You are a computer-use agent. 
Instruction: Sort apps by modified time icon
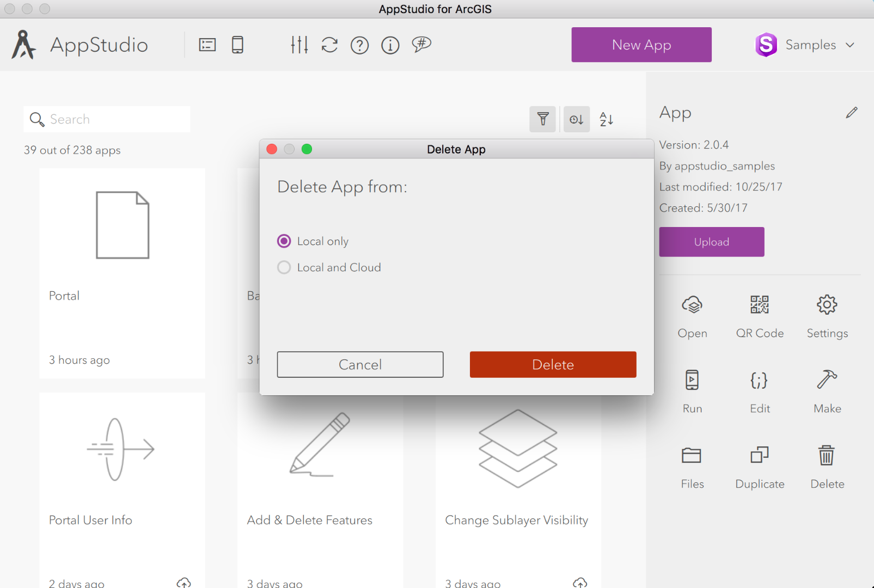click(x=577, y=119)
